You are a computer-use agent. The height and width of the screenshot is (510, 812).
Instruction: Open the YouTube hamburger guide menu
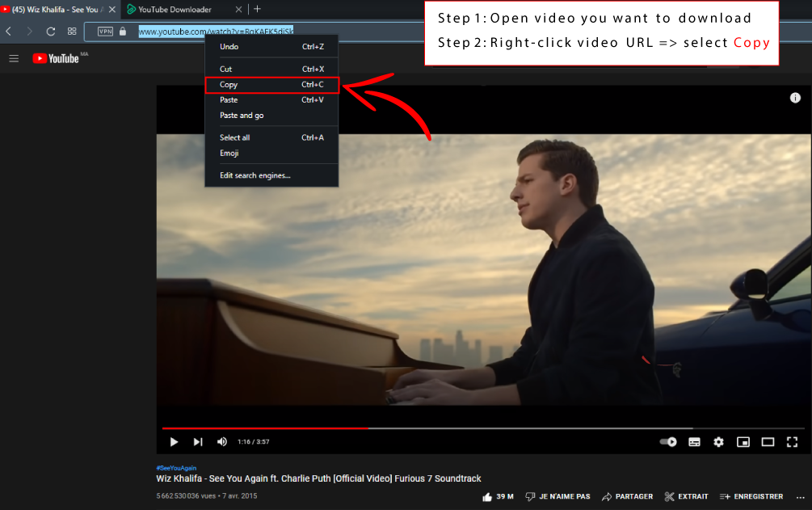coord(14,58)
